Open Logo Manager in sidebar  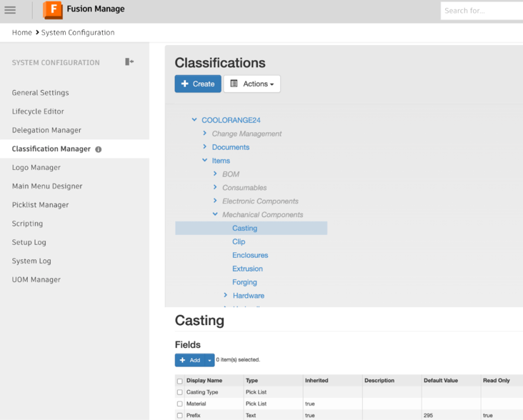click(x=36, y=167)
